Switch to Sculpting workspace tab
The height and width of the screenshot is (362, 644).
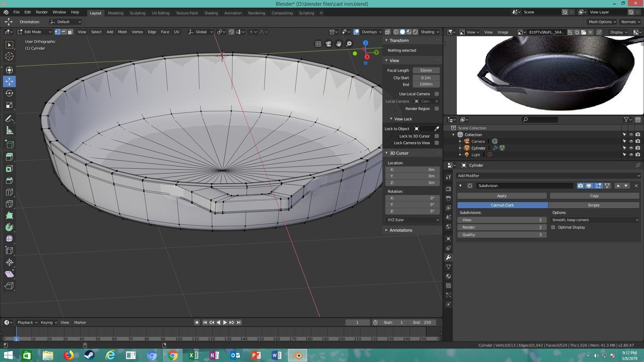[x=137, y=13]
